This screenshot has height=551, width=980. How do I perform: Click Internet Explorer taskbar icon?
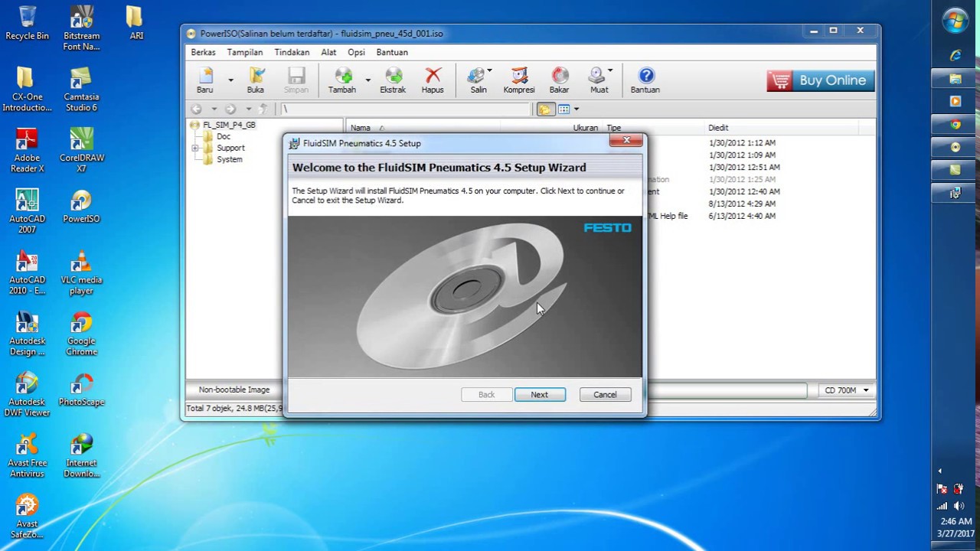click(x=955, y=55)
